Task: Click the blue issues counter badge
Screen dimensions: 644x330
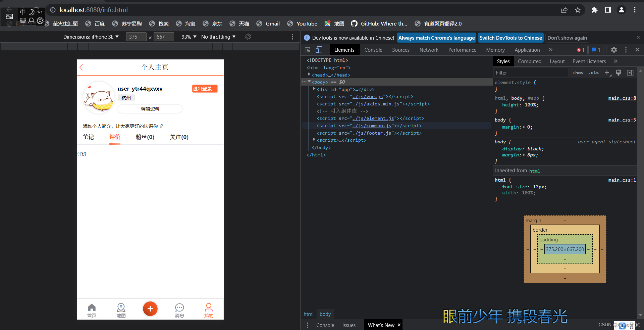Action: 596,50
